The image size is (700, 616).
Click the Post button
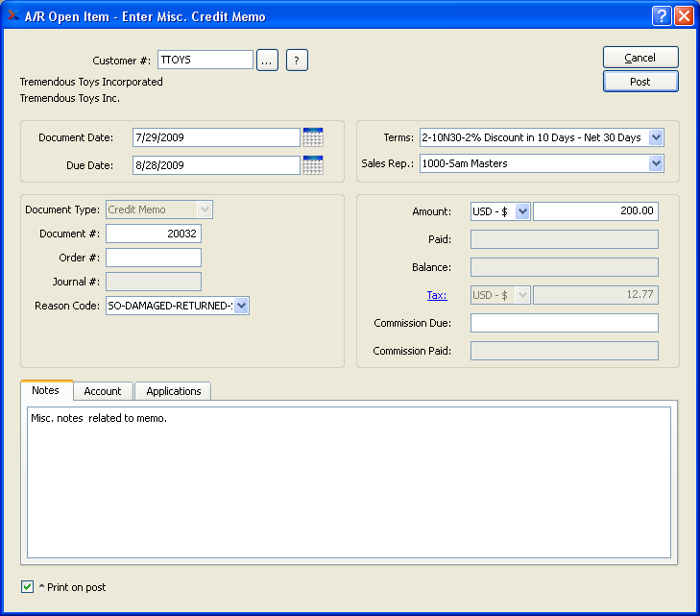640,82
